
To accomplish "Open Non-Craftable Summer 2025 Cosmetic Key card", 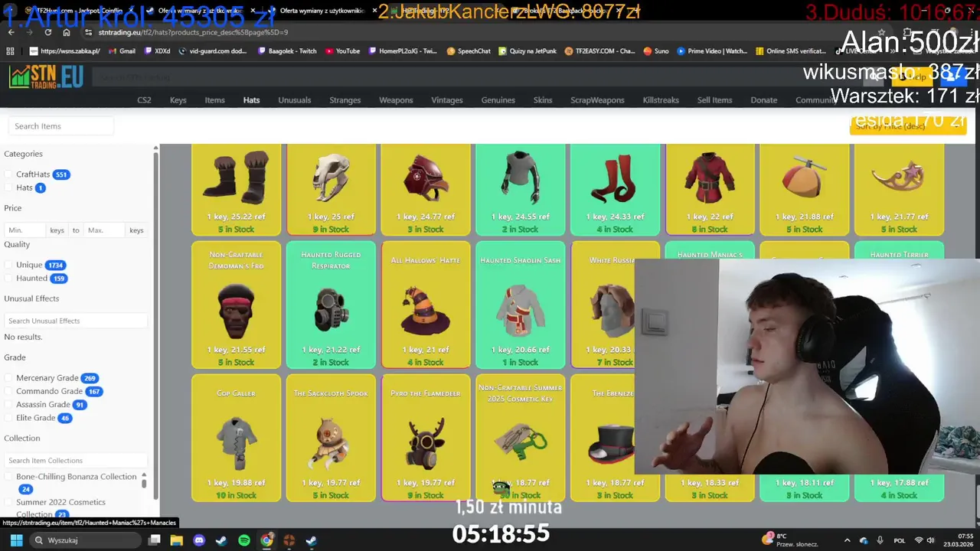I will click(x=521, y=438).
